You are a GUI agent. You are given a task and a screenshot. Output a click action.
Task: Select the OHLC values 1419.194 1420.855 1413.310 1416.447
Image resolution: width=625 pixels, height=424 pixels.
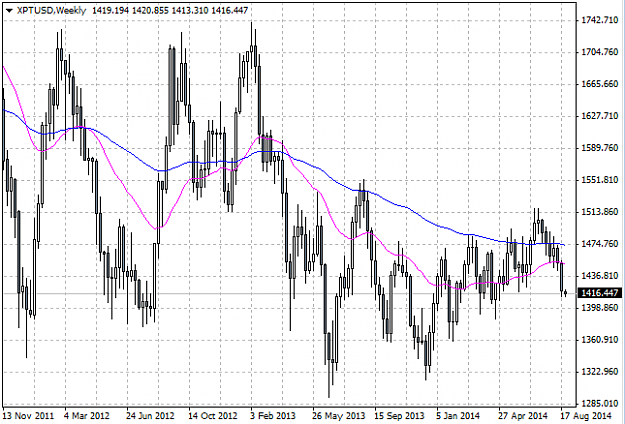pyautogui.click(x=170, y=10)
